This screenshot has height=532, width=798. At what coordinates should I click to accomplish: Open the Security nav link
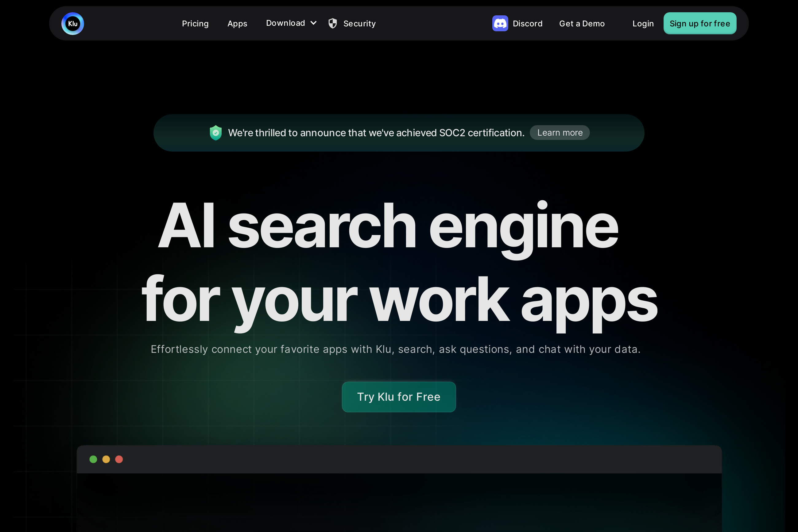tap(359, 24)
